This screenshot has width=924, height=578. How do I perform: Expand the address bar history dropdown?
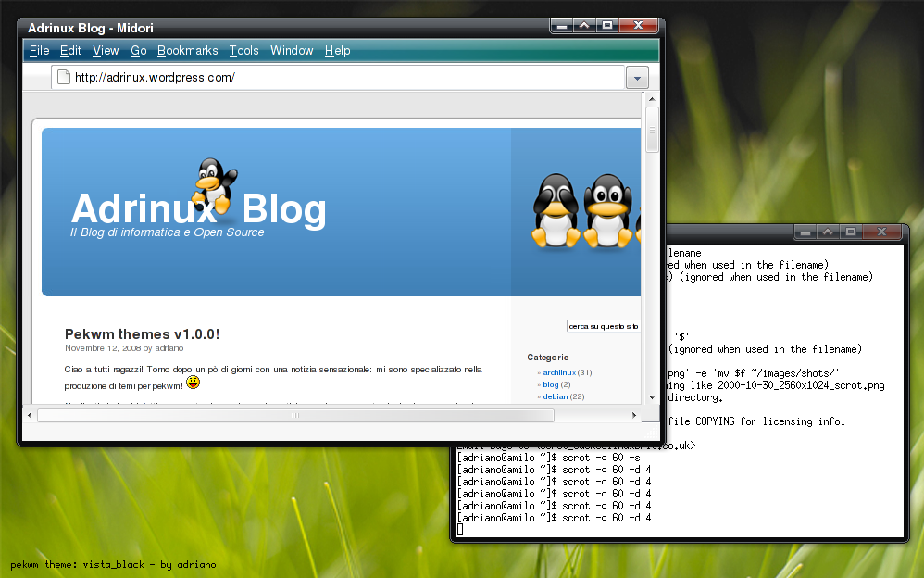(x=637, y=77)
